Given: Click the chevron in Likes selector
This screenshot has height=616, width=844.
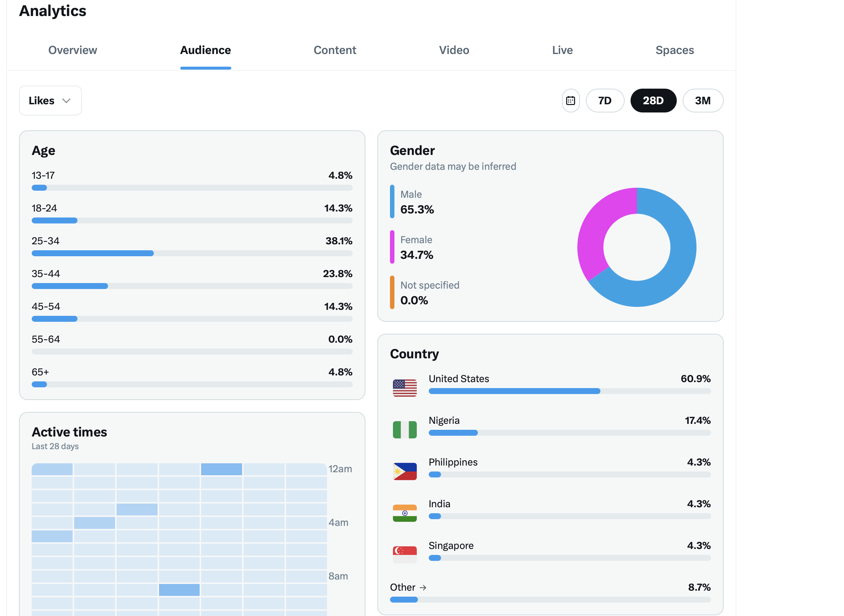Looking at the screenshot, I should [66, 101].
